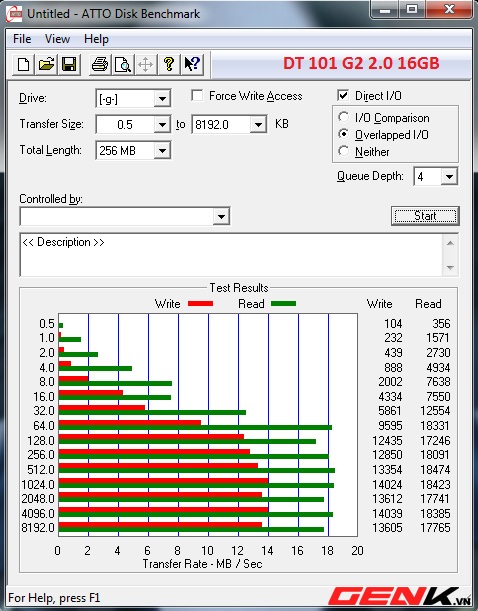This screenshot has height=611, width=478.
Task: Choose the Neither radio option
Action: (x=344, y=151)
